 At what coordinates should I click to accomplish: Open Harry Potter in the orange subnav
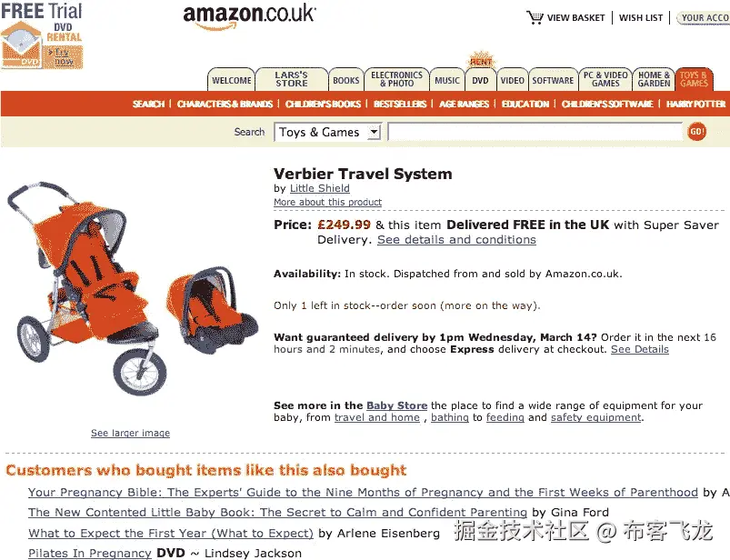[x=695, y=104]
